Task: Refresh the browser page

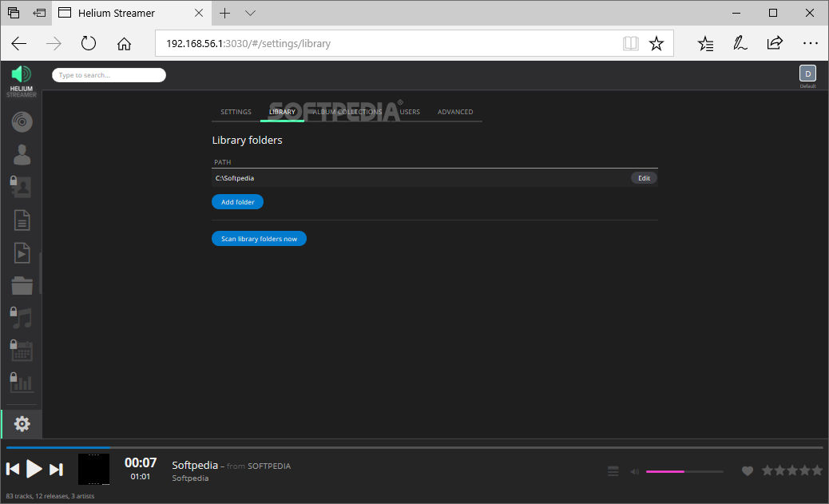Action: 89,43
